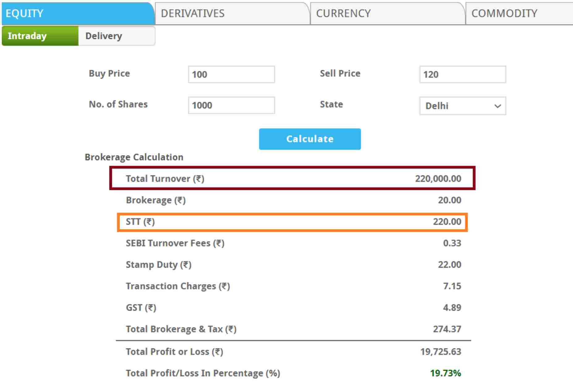Viewport: 573px width, 392px height.
Task: Click the No. of Shares field
Action: point(231,105)
